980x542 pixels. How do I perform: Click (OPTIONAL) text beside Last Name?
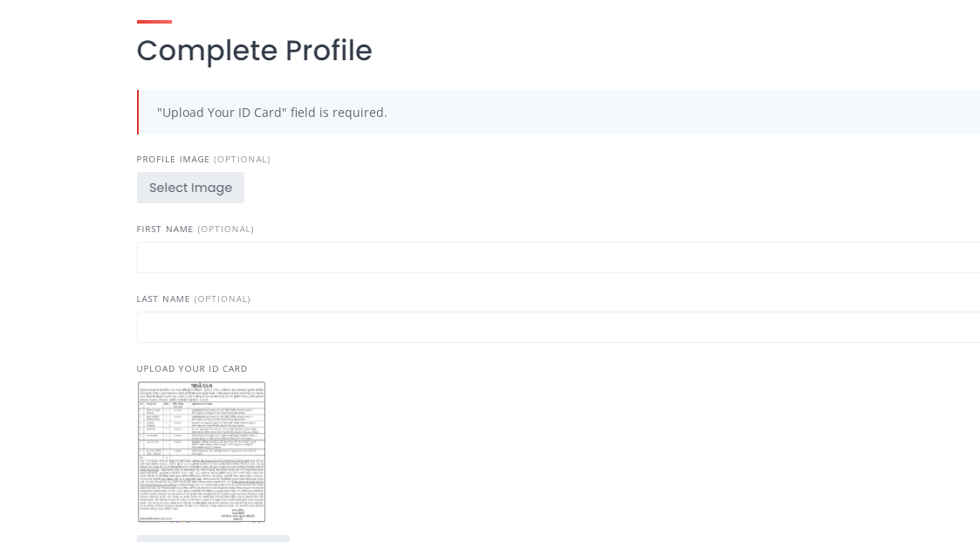(222, 298)
